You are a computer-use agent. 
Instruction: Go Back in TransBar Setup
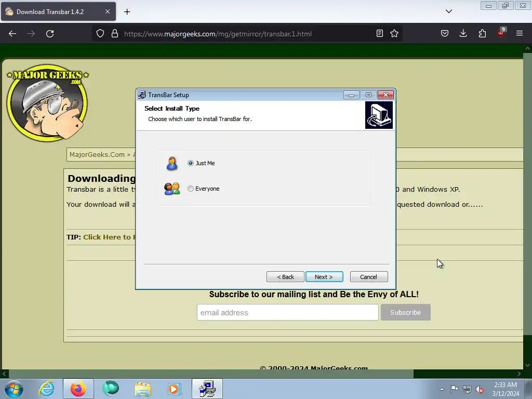pos(285,277)
